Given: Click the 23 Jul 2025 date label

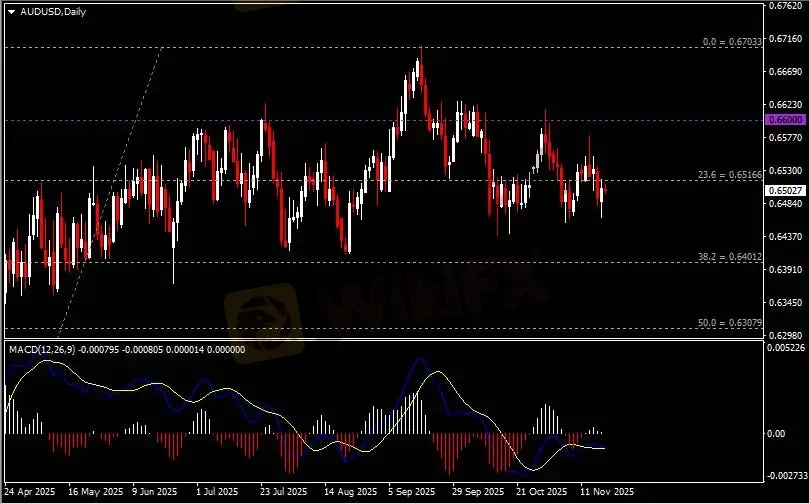Looking at the screenshot, I should pos(283,491).
